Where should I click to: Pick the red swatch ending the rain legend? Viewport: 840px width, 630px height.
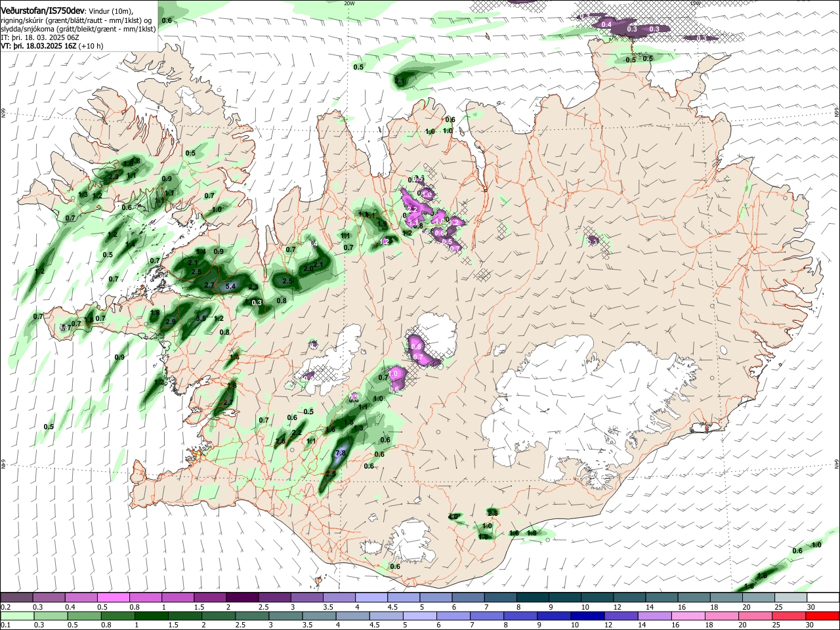(x=822, y=616)
